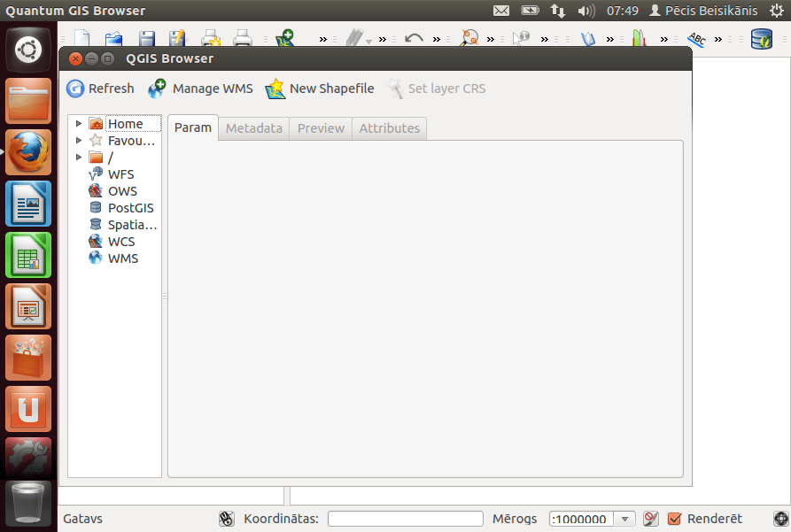Image resolution: width=791 pixels, height=532 pixels.
Task: Open the Trash from the launcher
Action: [x=28, y=504]
